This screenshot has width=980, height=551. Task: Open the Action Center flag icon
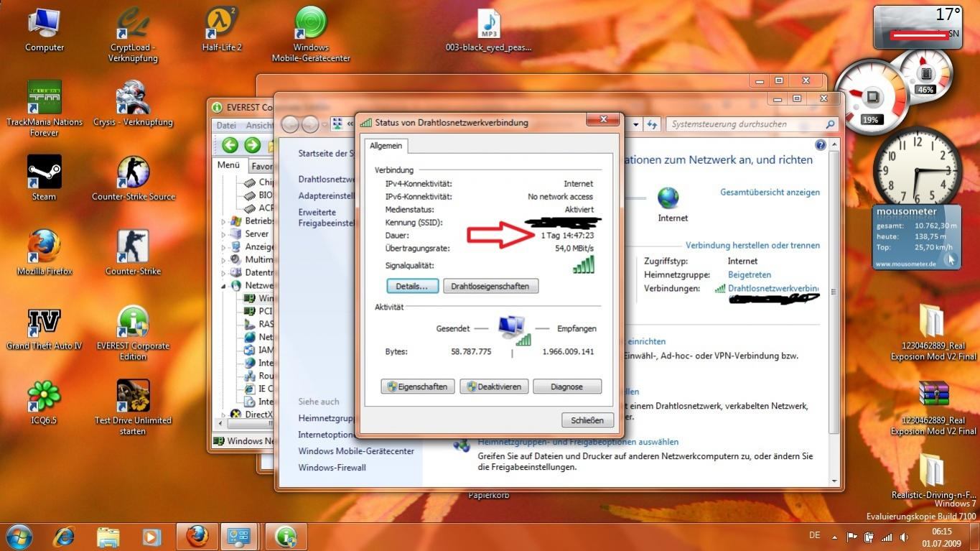[x=852, y=537]
